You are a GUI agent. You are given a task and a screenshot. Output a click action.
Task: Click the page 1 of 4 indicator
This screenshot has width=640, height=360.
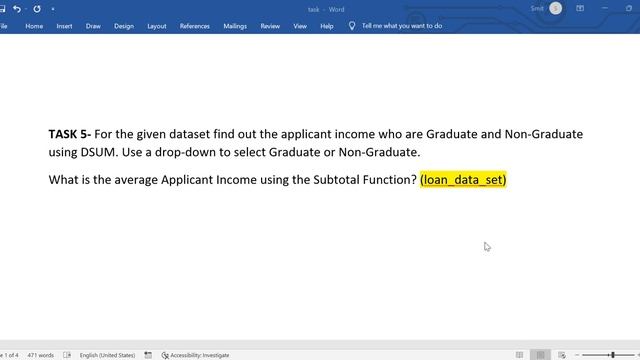[x=9, y=355]
